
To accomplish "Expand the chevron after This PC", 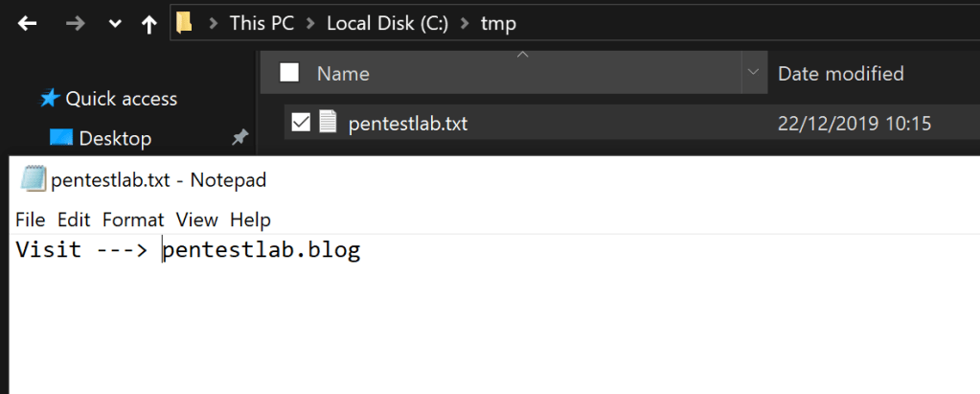I will click(310, 24).
